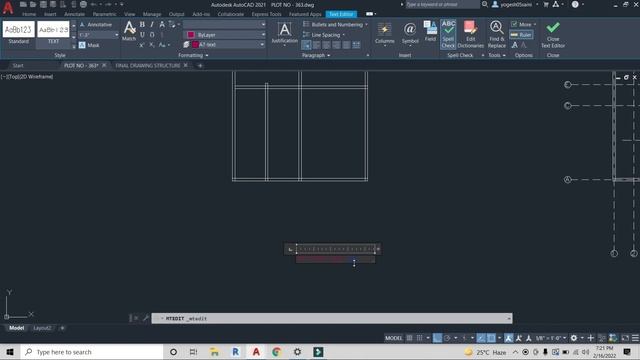Toggle overline formatting
The image size is (640, 360).
[x=152, y=35]
